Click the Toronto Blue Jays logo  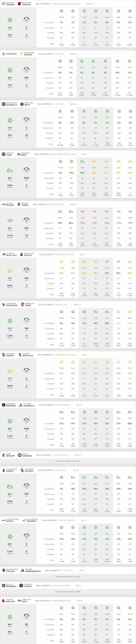pyautogui.click(x=4, y=254)
